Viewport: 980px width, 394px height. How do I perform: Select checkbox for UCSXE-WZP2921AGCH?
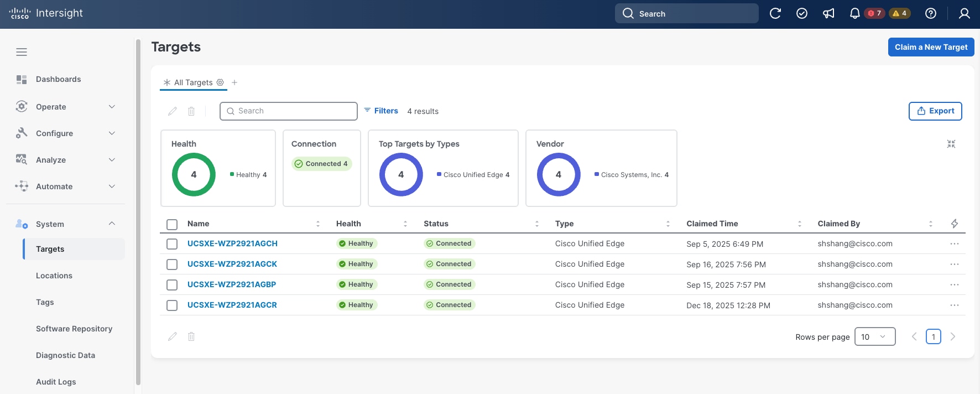click(172, 244)
